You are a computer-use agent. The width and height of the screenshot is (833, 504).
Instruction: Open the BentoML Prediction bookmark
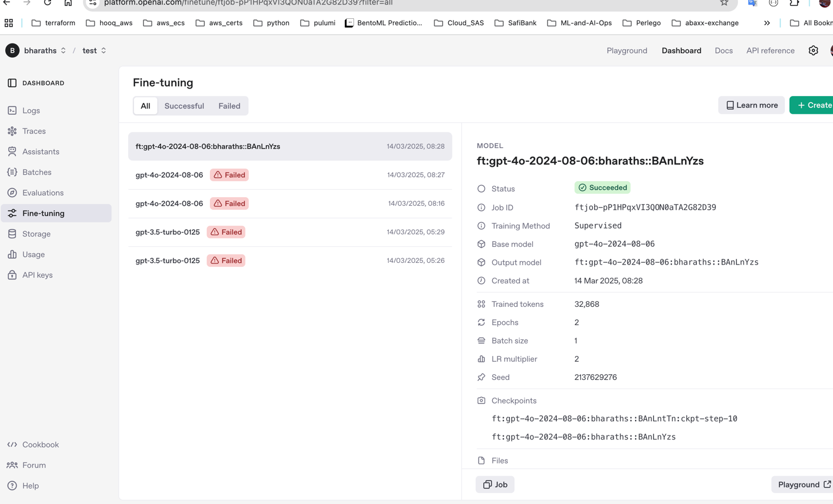pos(384,23)
